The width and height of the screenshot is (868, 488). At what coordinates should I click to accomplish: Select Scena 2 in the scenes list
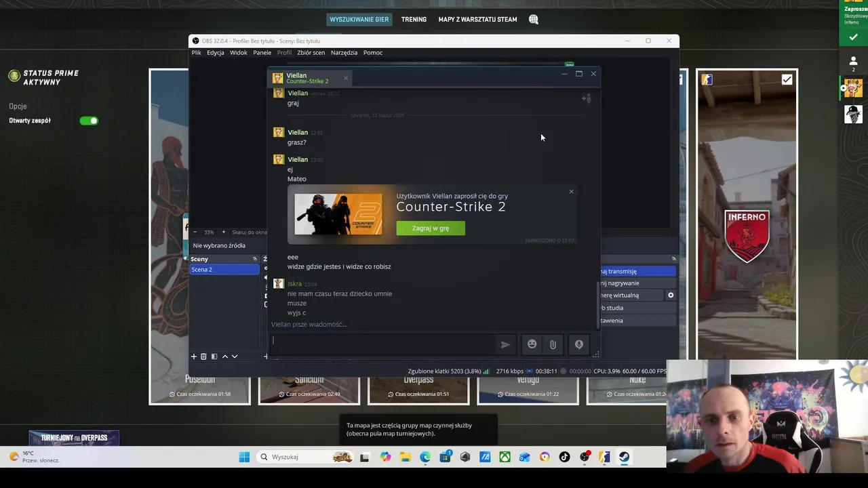pos(224,270)
